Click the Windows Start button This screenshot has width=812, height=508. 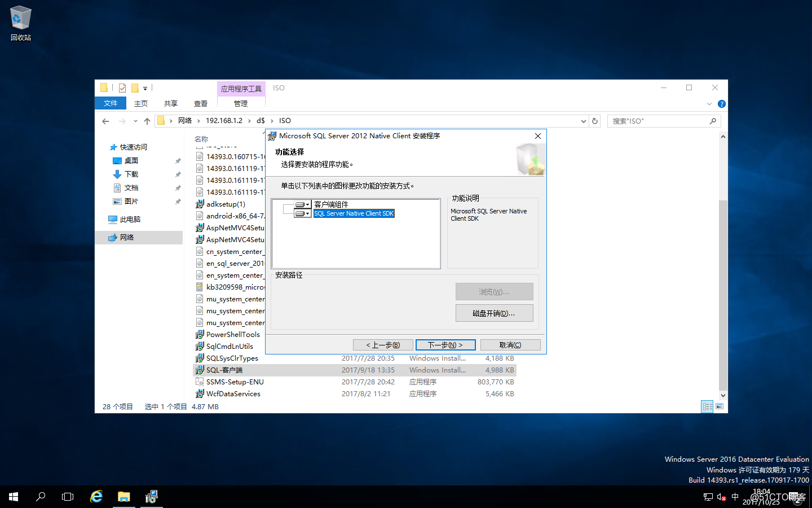coord(14,497)
